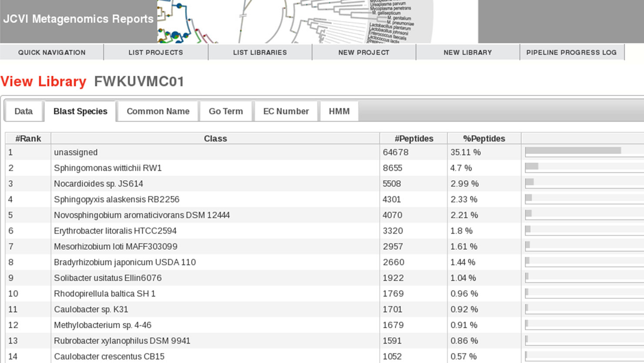Select the Blast Species tab
The width and height of the screenshot is (644, 363).
click(80, 111)
